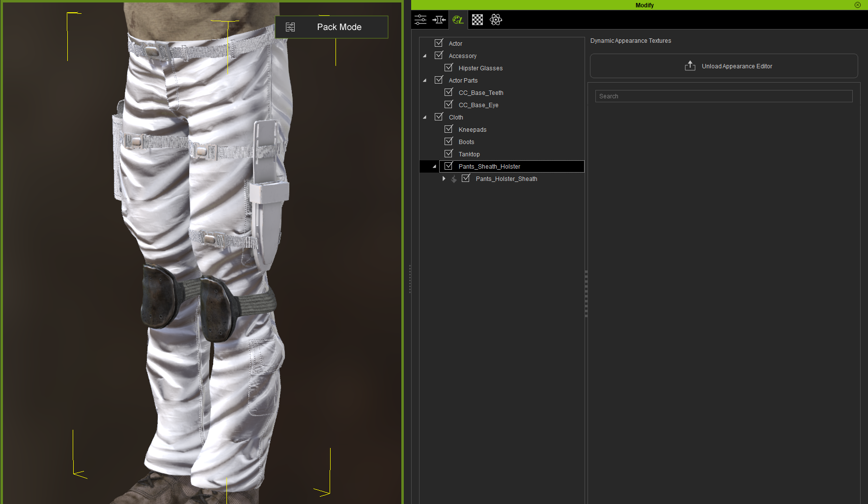Select Kneepads in the tree
Image resolution: width=868 pixels, height=504 pixels.
click(473, 130)
